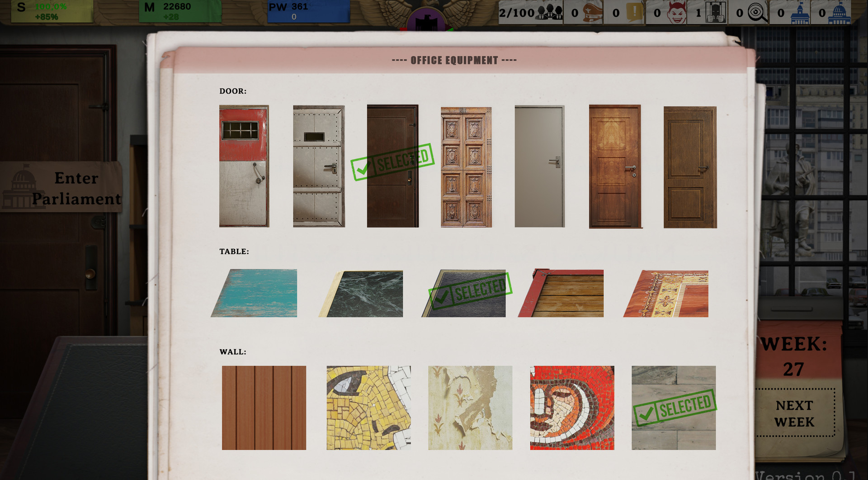Click the Next Week button

795,413
